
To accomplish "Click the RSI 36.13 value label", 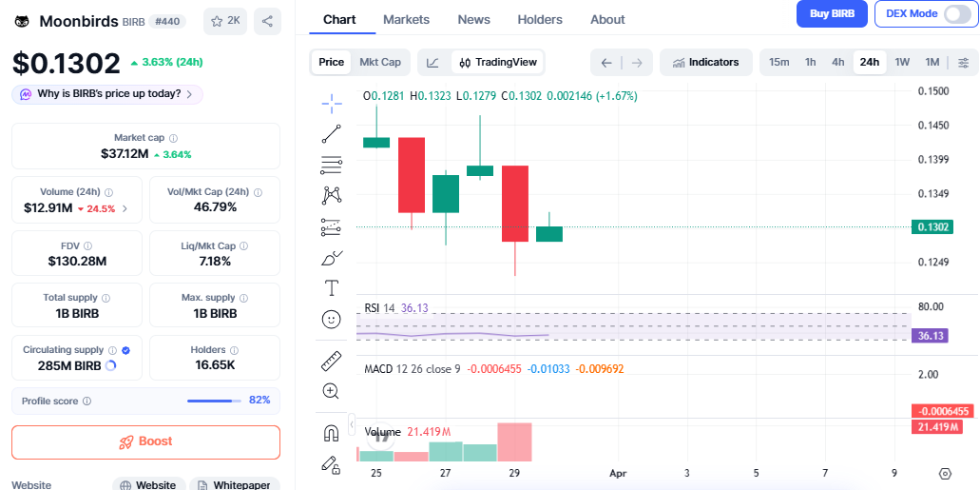I will pyautogui.click(x=930, y=336).
